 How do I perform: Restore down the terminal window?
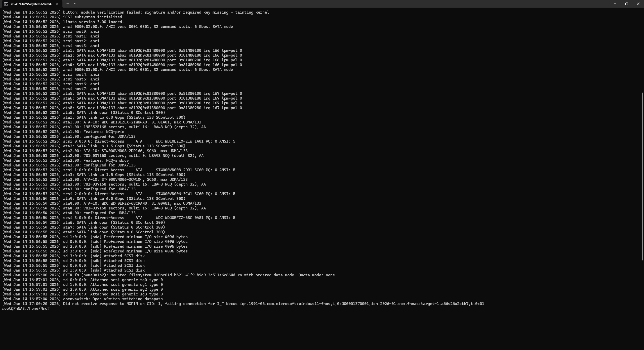tap(626, 4)
